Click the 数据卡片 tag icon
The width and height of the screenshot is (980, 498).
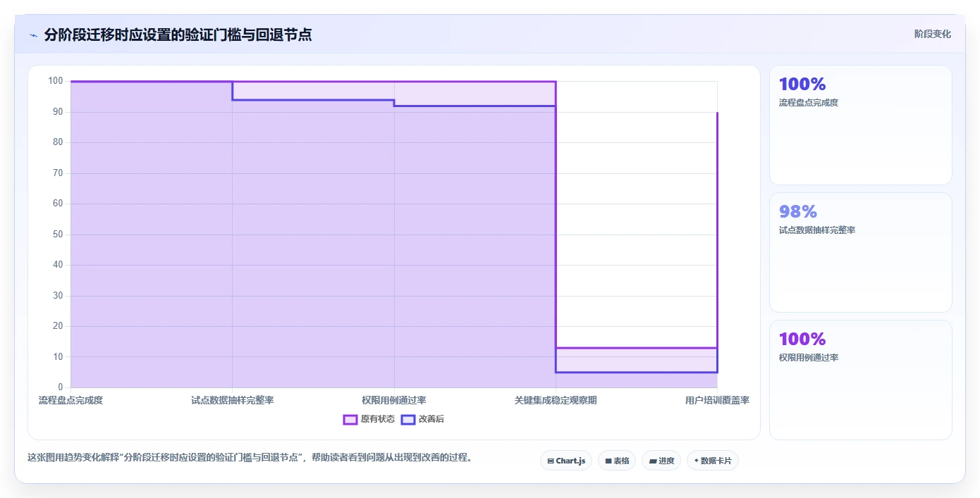(697, 461)
